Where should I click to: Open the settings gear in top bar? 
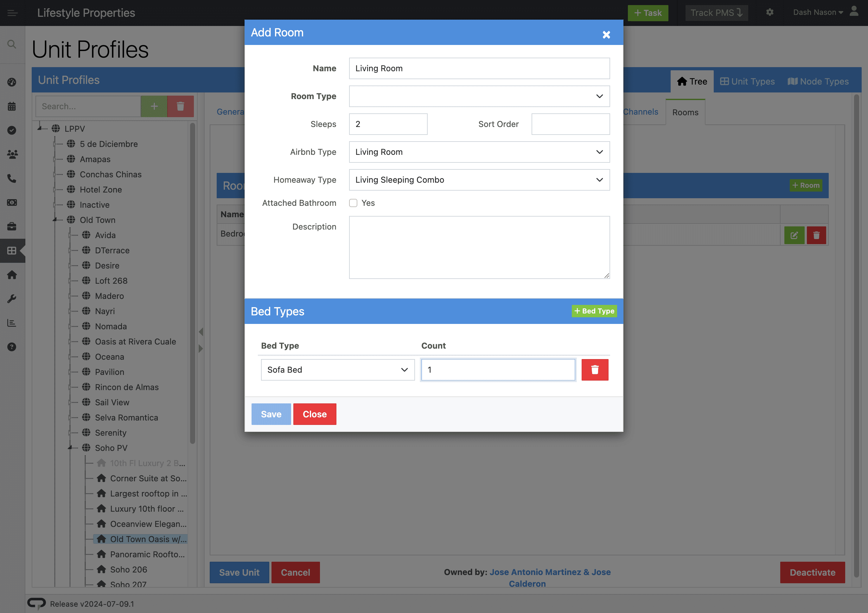770,12
